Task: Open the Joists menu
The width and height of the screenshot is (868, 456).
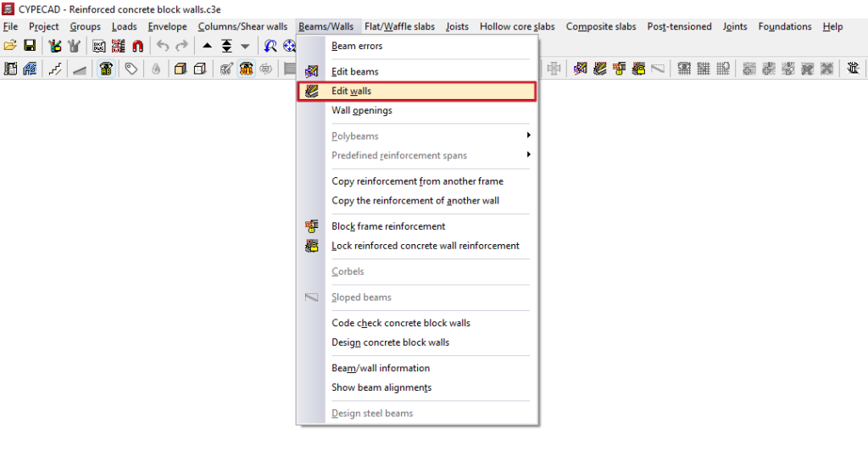Action: 457,26
